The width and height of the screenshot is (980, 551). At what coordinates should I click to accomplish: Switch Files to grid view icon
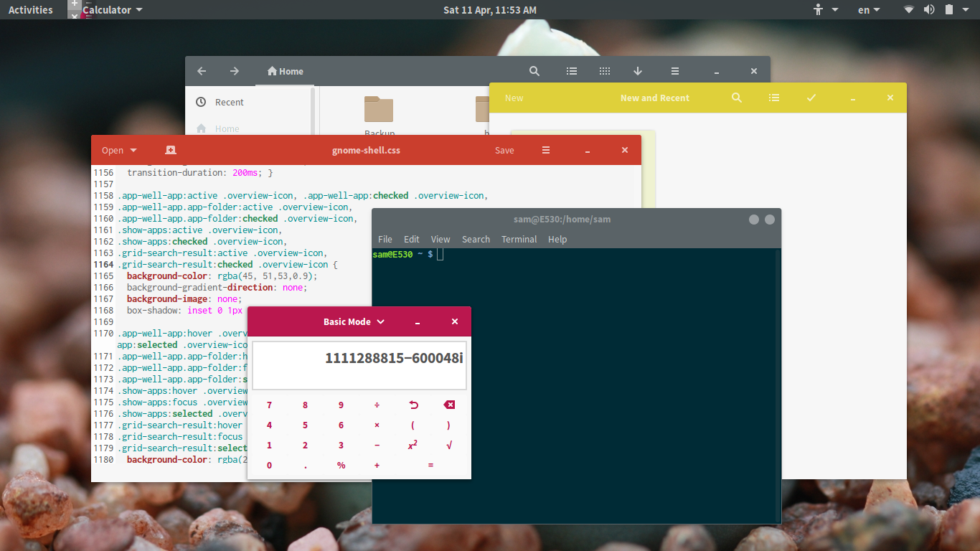pyautogui.click(x=605, y=71)
